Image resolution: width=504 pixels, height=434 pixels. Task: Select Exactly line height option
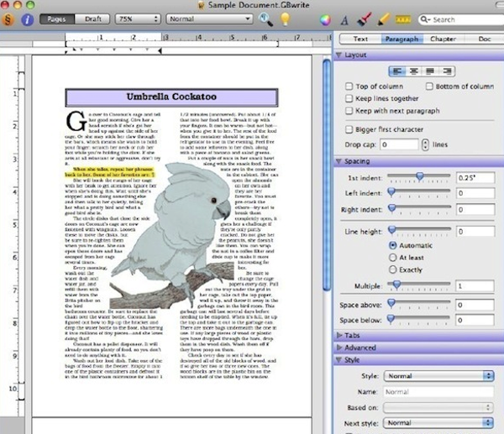pyautogui.click(x=393, y=269)
